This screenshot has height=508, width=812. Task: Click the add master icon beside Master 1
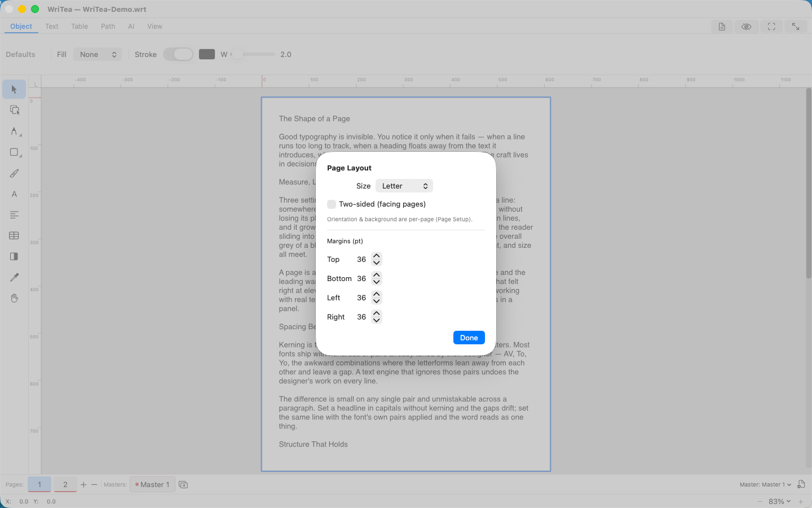tap(183, 484)
